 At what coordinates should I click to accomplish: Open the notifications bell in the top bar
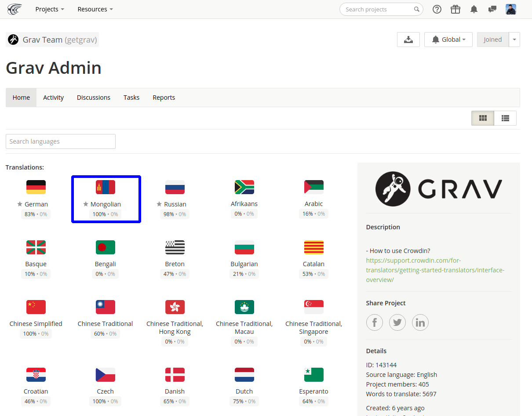474,9
